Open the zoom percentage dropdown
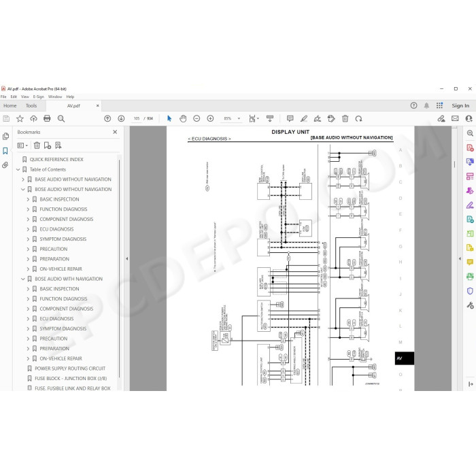This screenshot has height=476, width=476. coord(239,119)
